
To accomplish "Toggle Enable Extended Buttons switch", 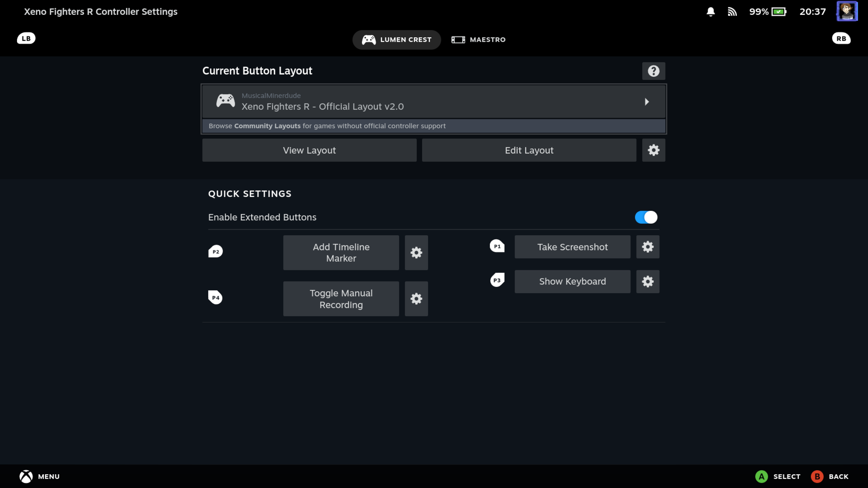I will click(x=646, y=217).
